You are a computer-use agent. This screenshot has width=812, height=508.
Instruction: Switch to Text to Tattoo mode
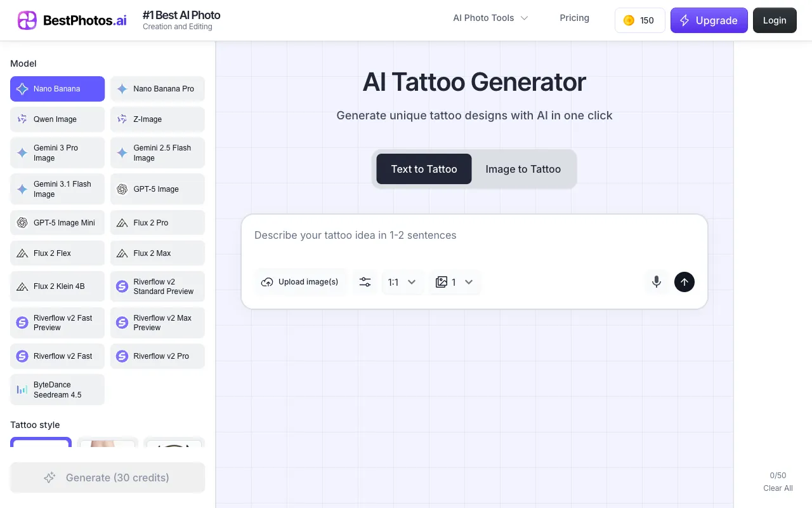tap(424, 169)
